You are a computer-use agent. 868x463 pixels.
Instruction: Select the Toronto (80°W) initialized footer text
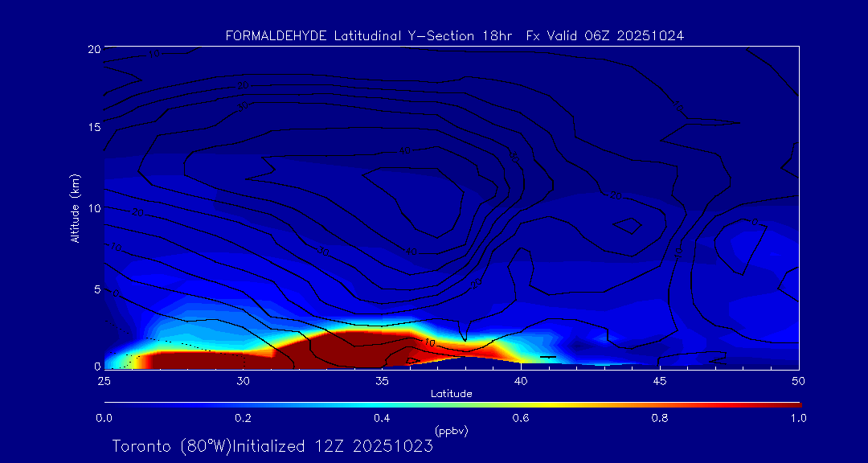(x=272, y=446)
